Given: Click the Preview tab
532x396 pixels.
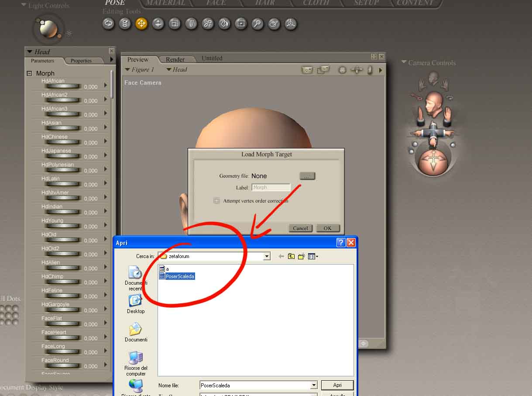Looking at the screenshot, I should [138, 59].
